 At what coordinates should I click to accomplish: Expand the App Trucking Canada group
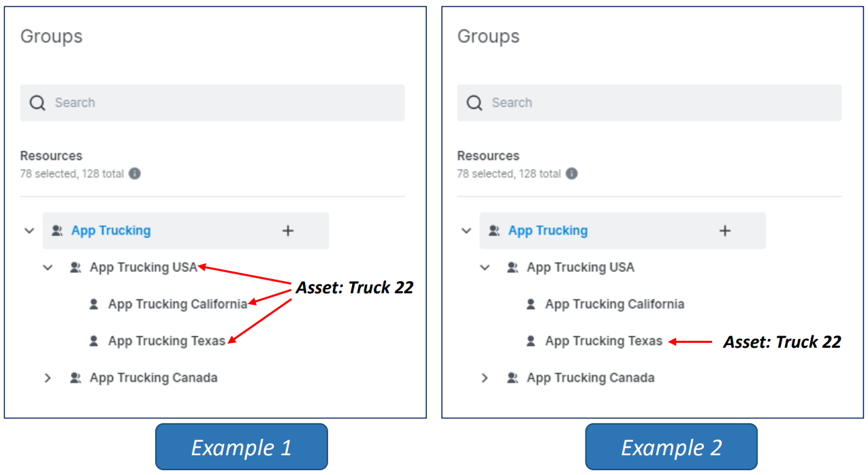48,377
